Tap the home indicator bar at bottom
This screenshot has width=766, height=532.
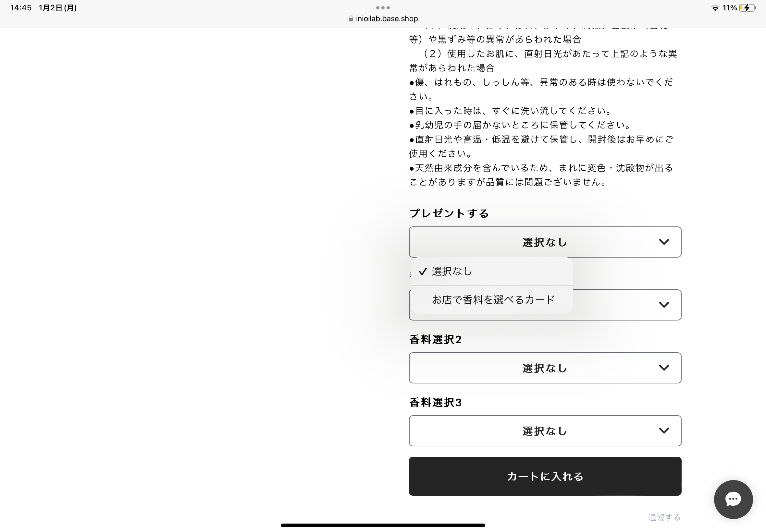[383, 525]
